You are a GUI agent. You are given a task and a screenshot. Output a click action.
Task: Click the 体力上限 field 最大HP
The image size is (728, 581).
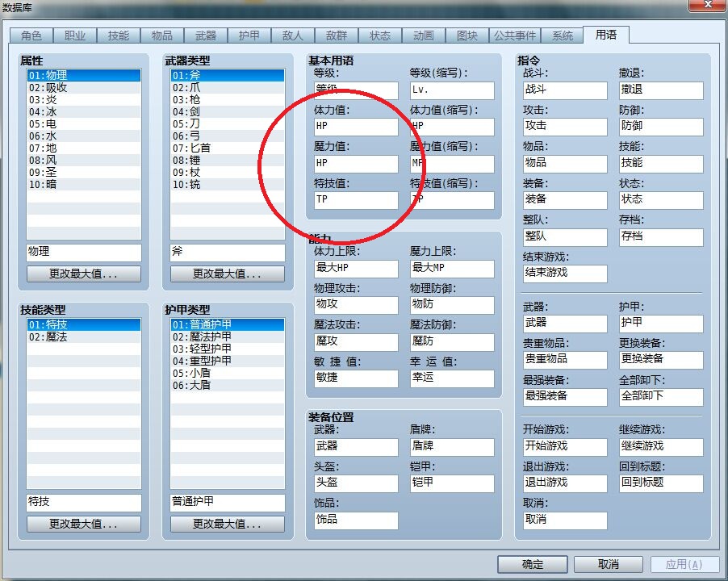(x=356, y=269)
